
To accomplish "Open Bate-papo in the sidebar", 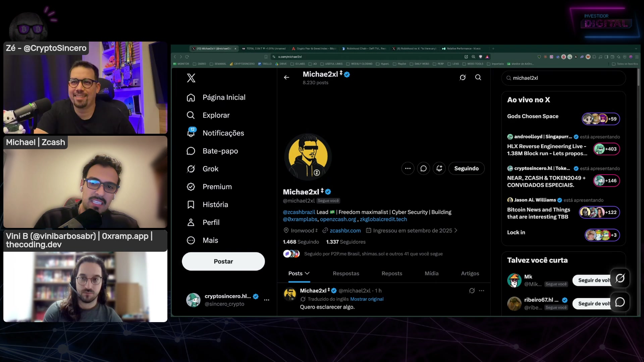I will click(x=212, y=151).
